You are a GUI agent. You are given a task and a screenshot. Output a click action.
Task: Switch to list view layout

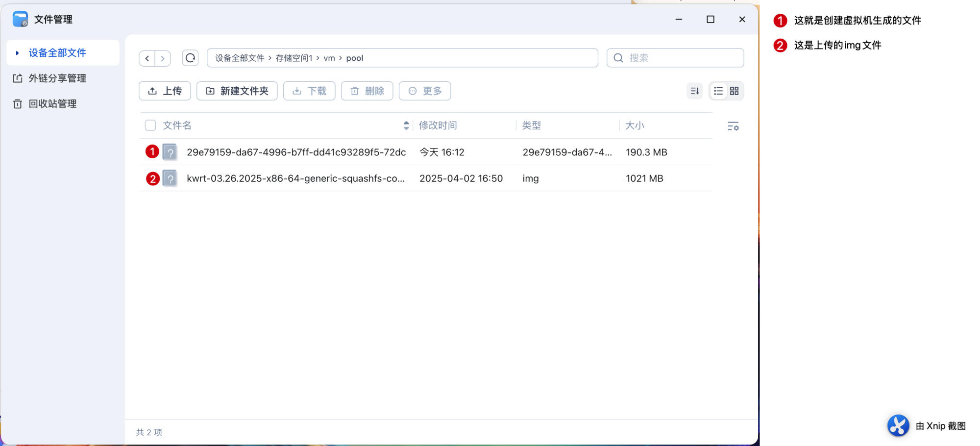pyautogui.click(x=718, y=91)
